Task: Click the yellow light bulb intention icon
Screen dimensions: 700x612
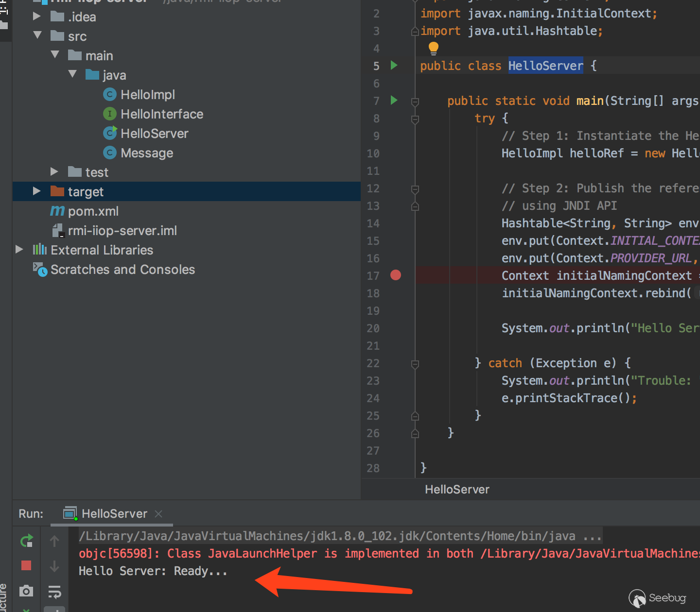Action: click(433, 48)
